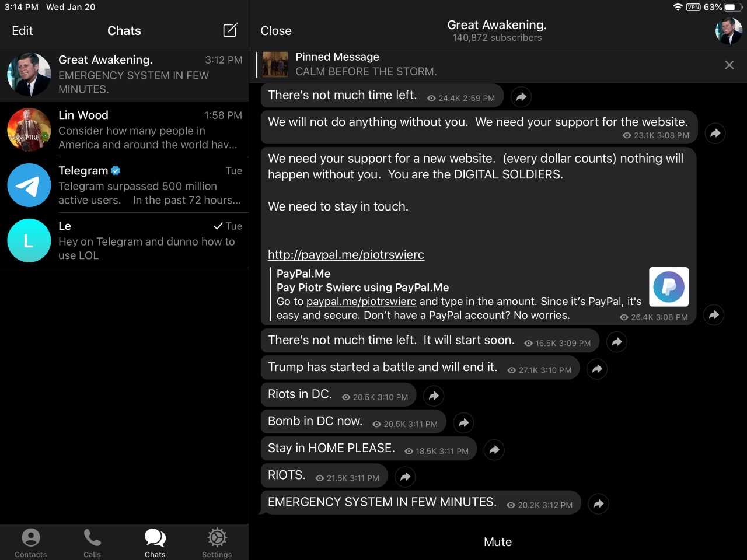The height and width of the screenshot is (560, 747).
Task: Tap Edit in the chats list header
Action: [x=22, y=30]
